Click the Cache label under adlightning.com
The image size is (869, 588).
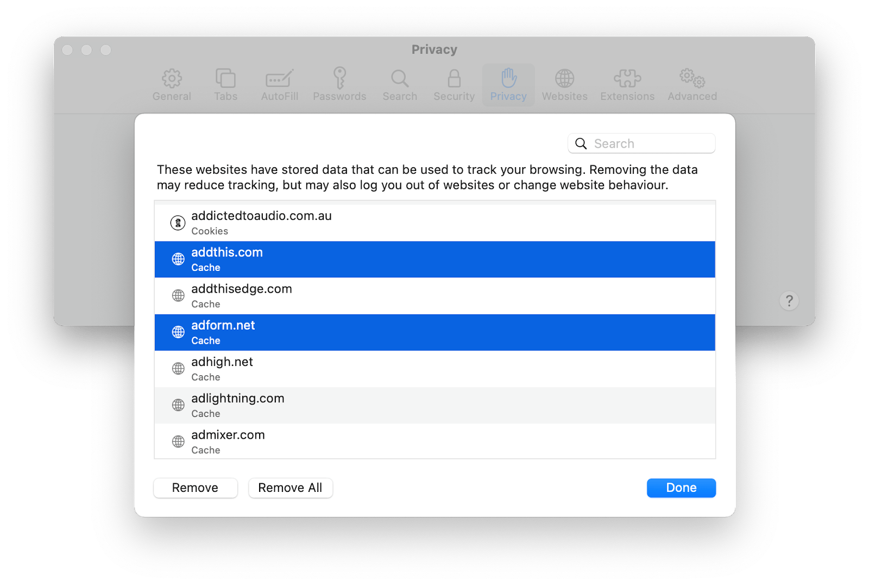206,414
